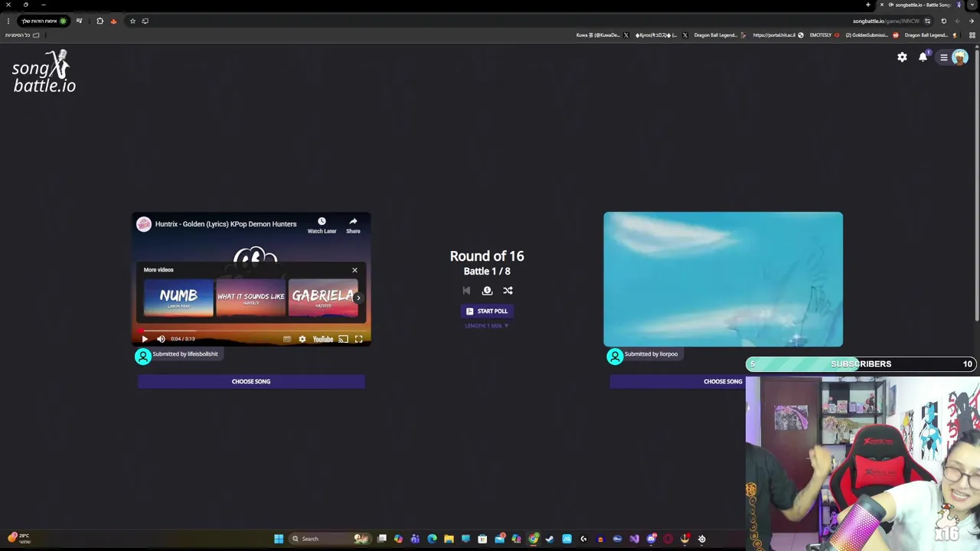The height and width of the screenshot is (551, 980).
Task: Open the weather widget showing 29°C
Action: 19,539
